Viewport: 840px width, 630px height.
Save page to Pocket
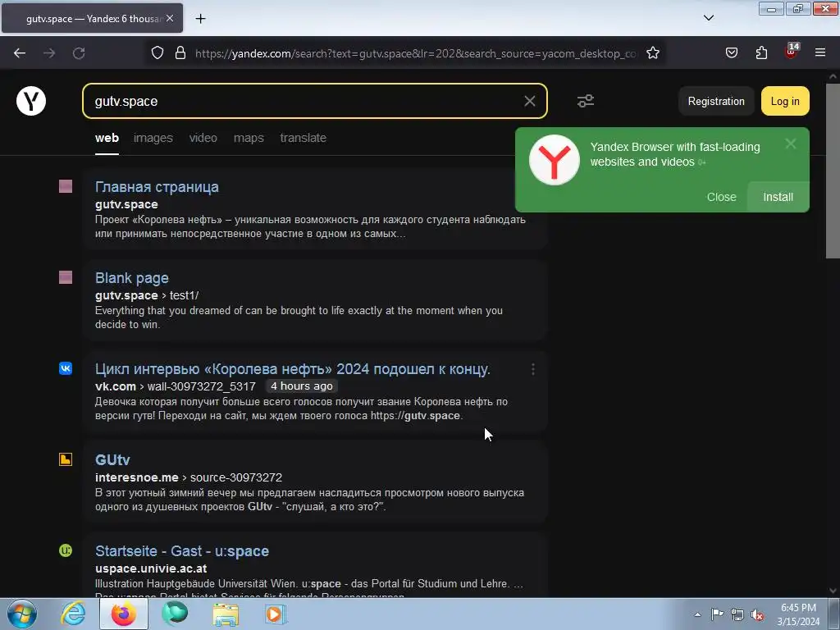732,53
